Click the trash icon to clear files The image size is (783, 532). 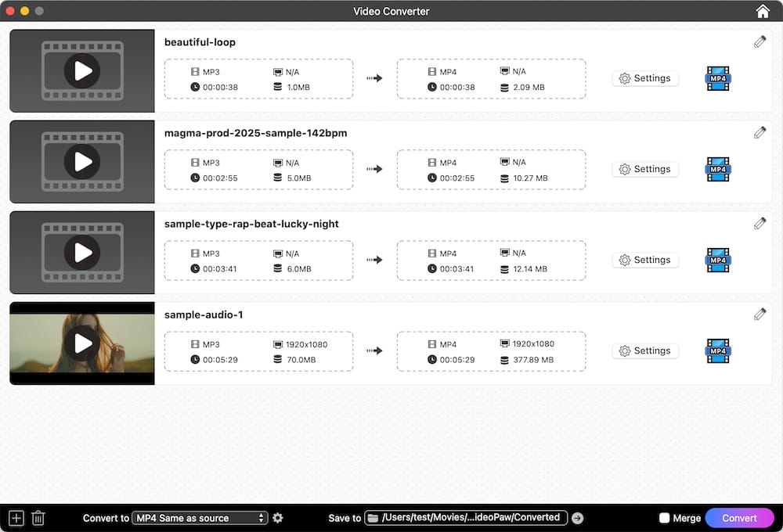(38, 517)
